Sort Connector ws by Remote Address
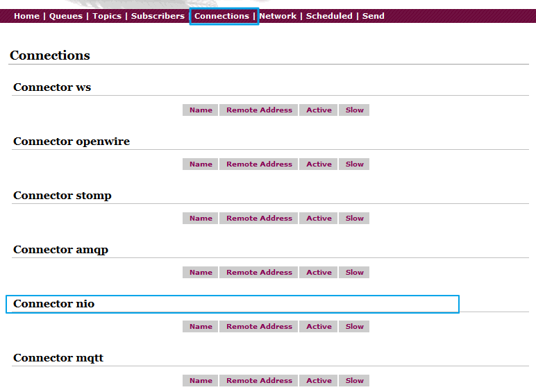This screenshot has height=392, width=536. tap(259, 110)
